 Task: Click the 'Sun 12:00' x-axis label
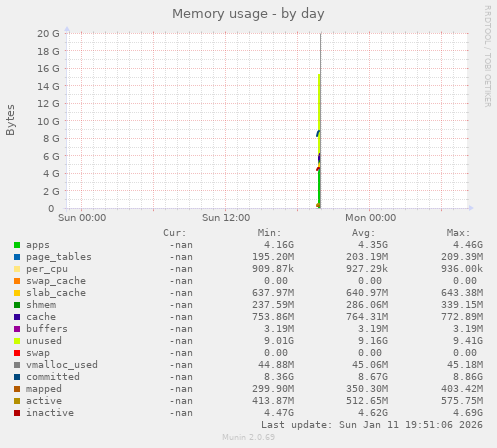click(x=226, y=218)
